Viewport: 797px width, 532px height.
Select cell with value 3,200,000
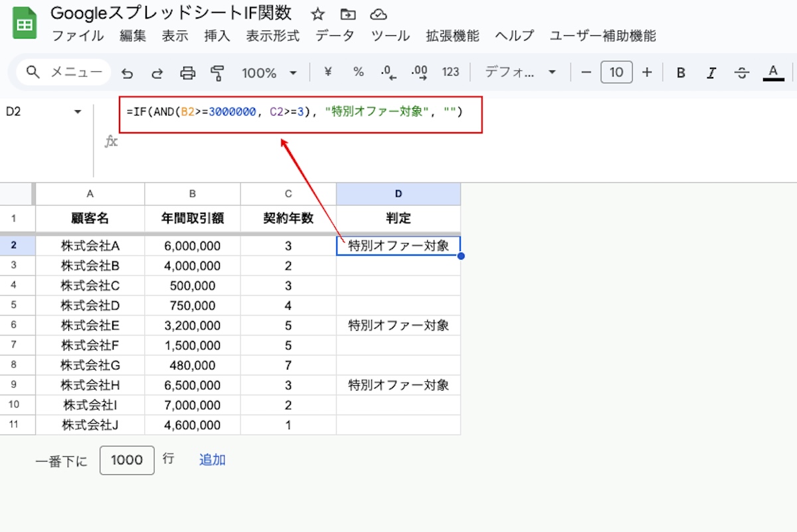click(193, 325)
